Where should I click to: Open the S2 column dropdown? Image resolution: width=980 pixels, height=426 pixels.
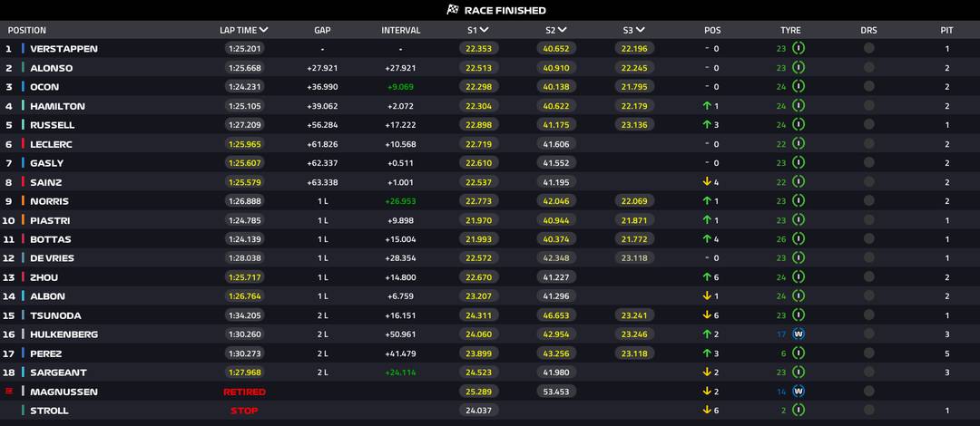coord(563,29)
